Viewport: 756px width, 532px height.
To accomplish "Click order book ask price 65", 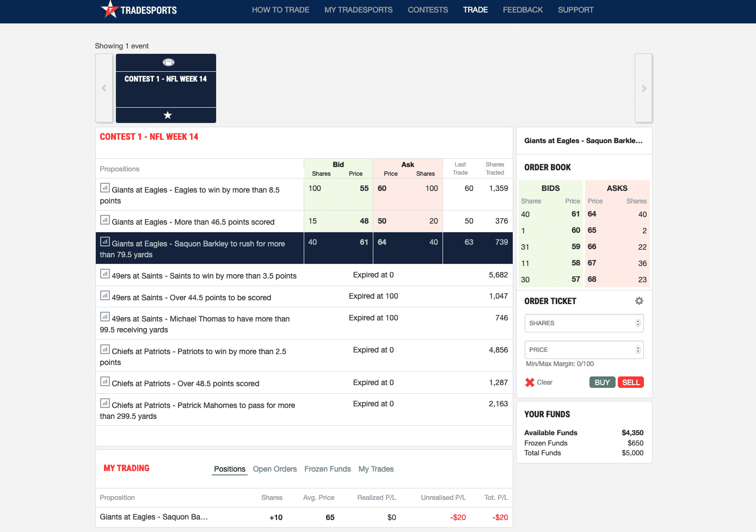I will 592,230.
